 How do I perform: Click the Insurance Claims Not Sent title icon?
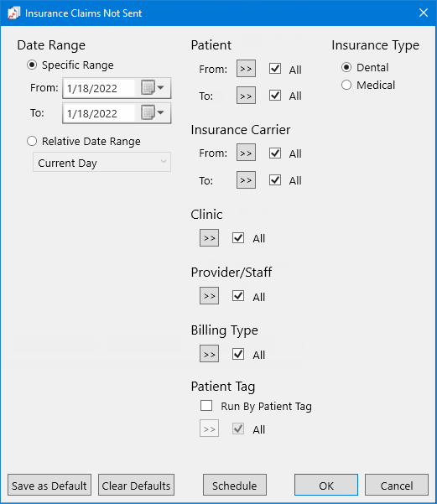pyautogui.click(x=13, y=13)
